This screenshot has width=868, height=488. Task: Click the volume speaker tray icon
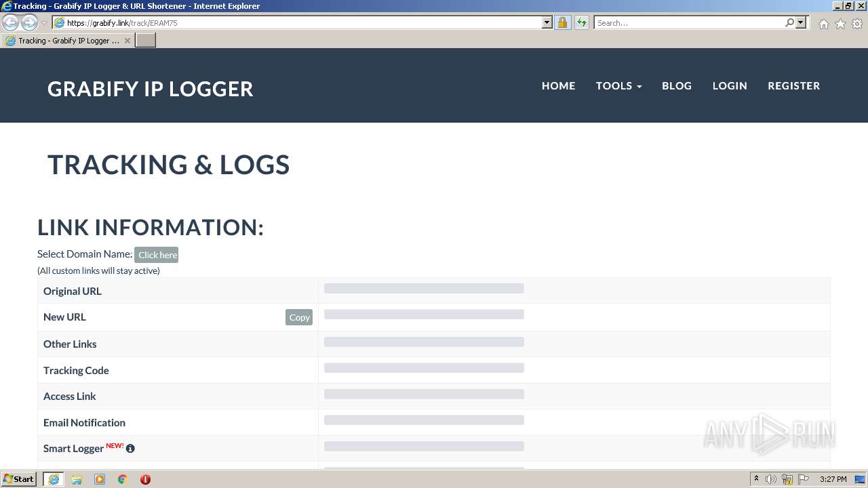coord(771,479)
